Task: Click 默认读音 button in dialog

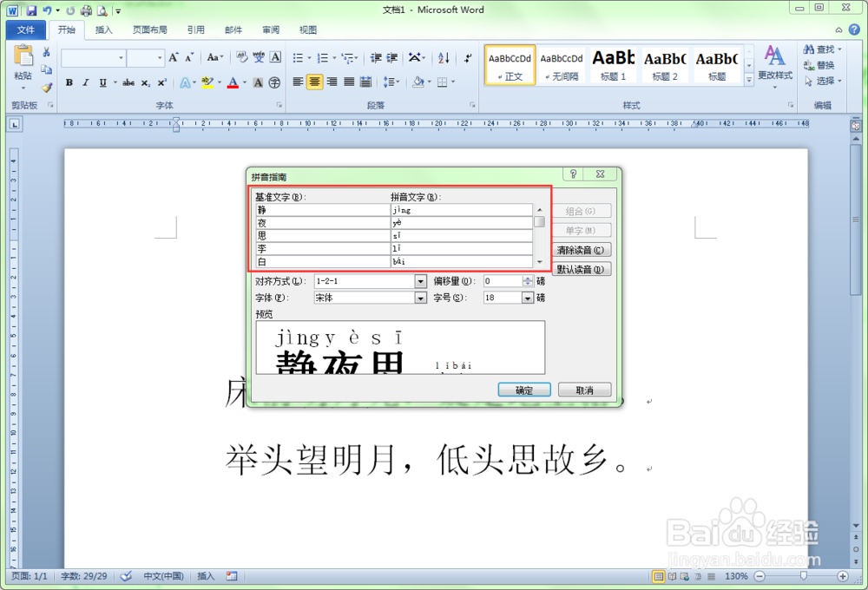Action: pyautogui.click(x=581, y=270)
